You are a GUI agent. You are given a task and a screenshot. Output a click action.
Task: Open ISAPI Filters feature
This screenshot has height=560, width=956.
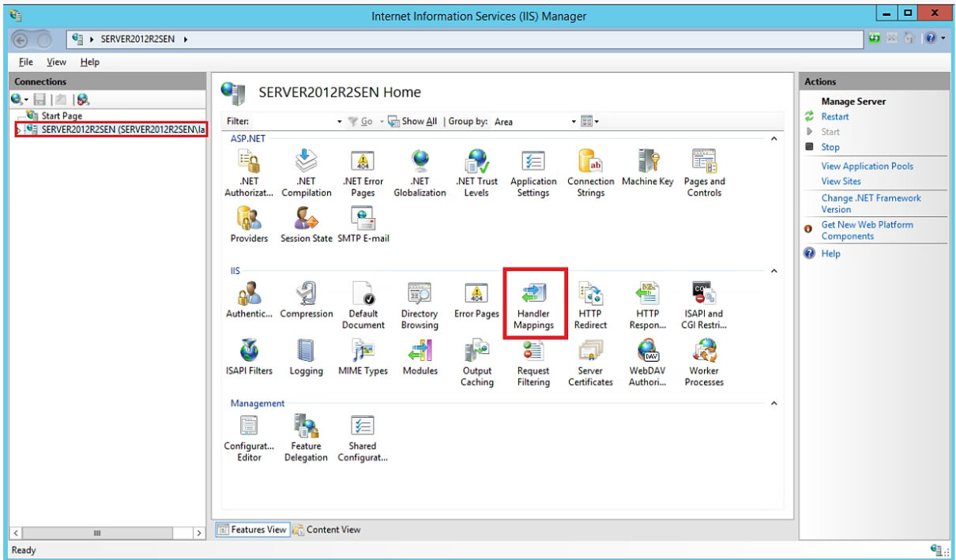250,357
